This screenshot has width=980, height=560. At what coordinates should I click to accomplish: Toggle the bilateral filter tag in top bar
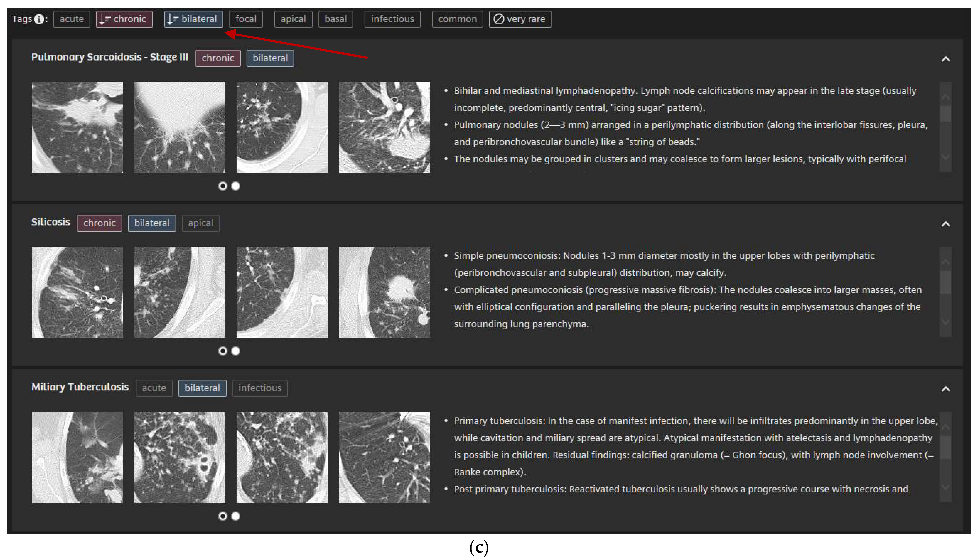click(193, 19)
